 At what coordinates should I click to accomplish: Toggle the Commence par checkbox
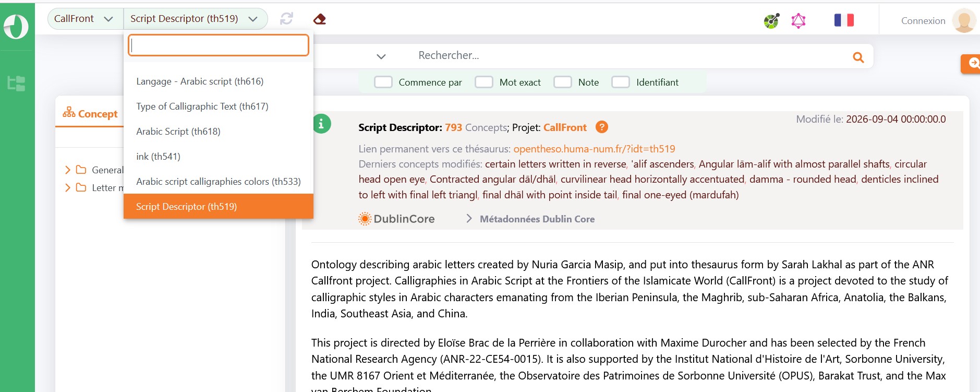[x=383, y=82]
